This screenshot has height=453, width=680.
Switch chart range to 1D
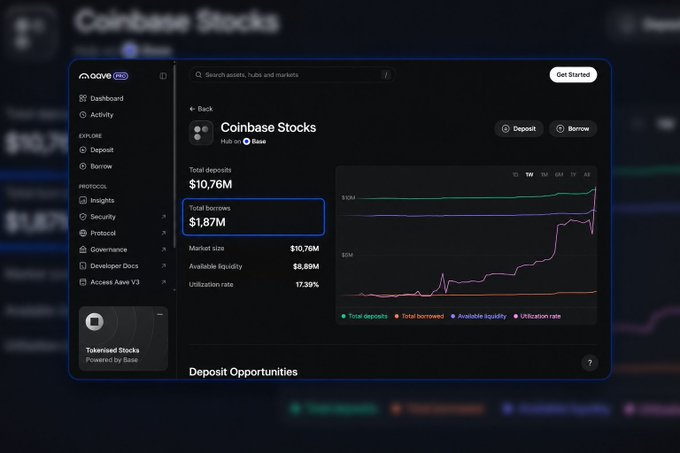(x=515, y=175)
